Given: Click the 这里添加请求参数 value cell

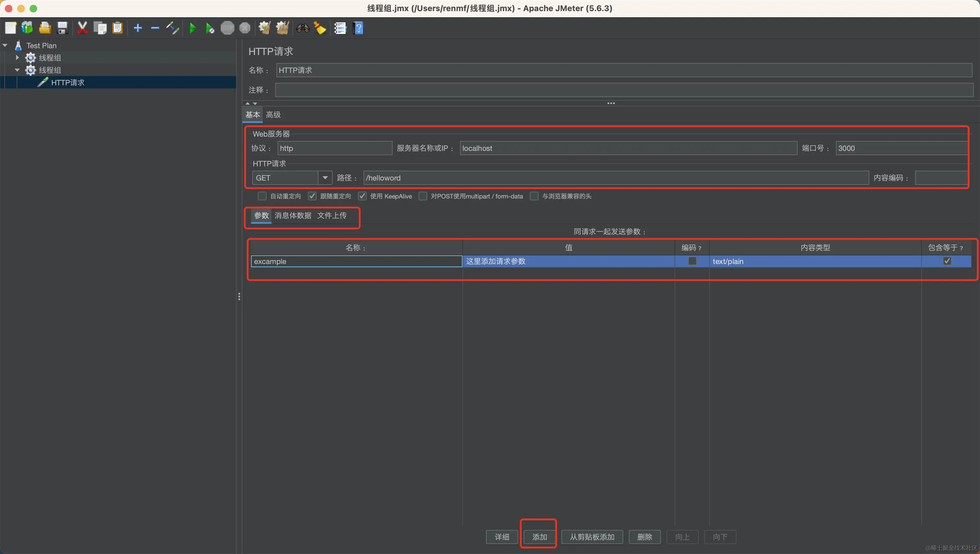Looking at the screenshot, I should [x=568, y=261].
